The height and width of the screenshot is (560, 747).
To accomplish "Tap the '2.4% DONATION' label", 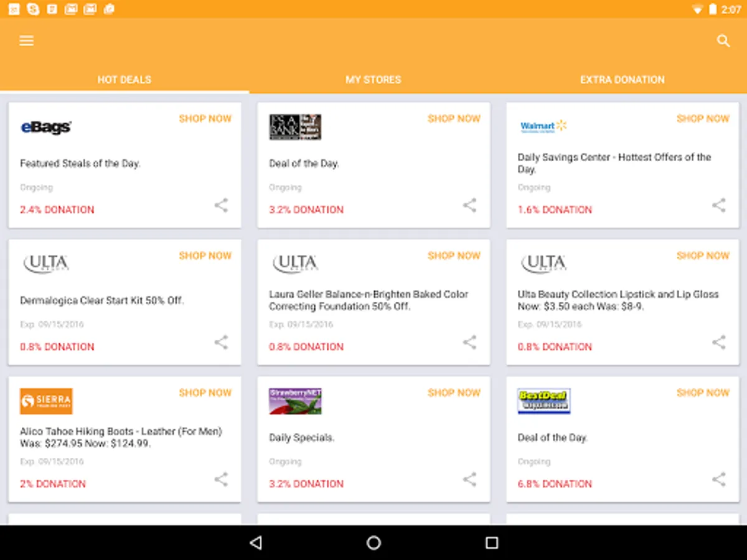I will (57, 210).
